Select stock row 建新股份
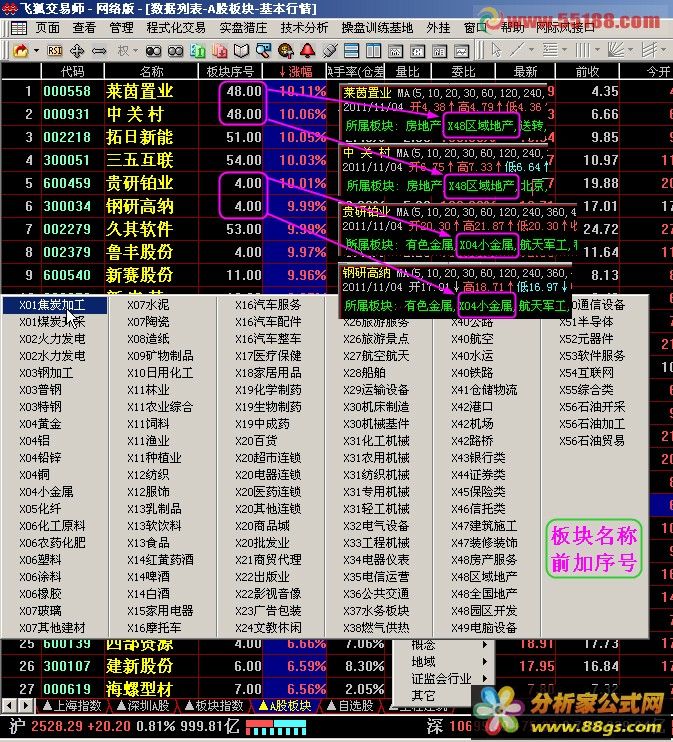The height and width of the screenshot is (742, 673). [x=139, y=666]
